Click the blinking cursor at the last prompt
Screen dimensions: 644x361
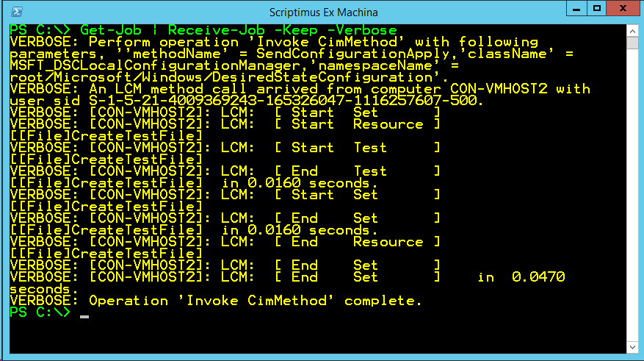point(84,317)
